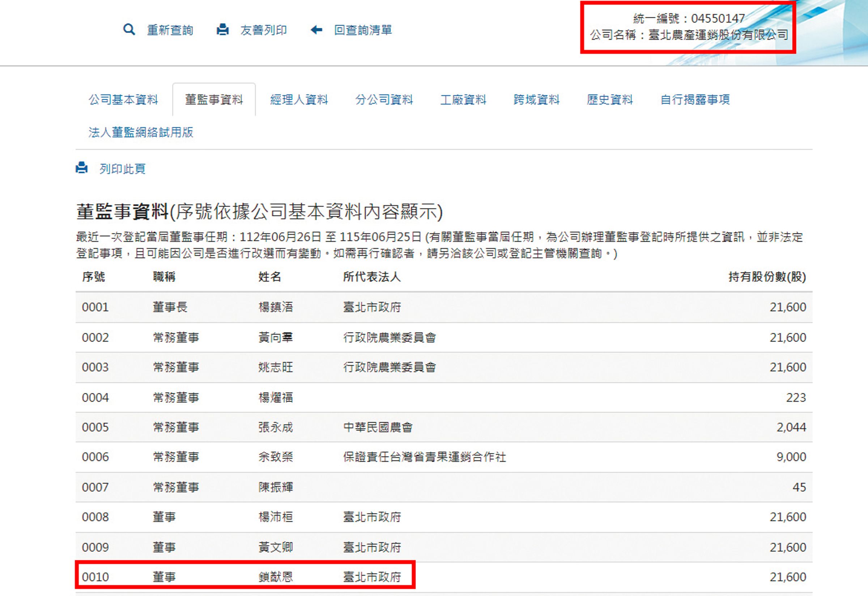868x596 pixels.
Task: Click the 職稱 column header
Action: pos(164,277)
